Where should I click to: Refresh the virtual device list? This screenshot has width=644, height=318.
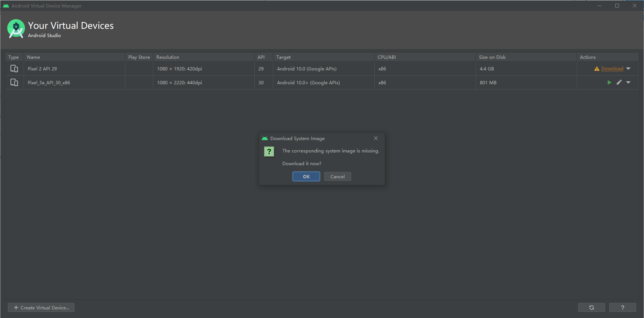(x=592, y=308)
